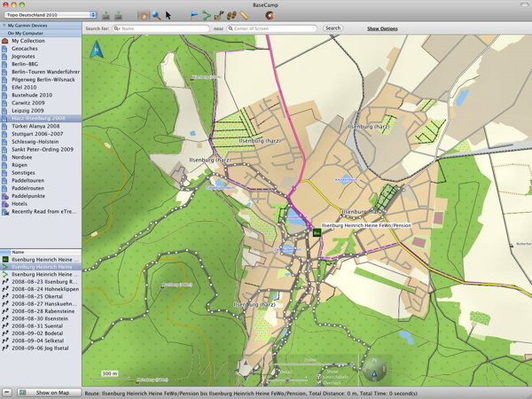
Task: Toggle the Overlays checkbox on the map overlay
Action: coord(319,382)
